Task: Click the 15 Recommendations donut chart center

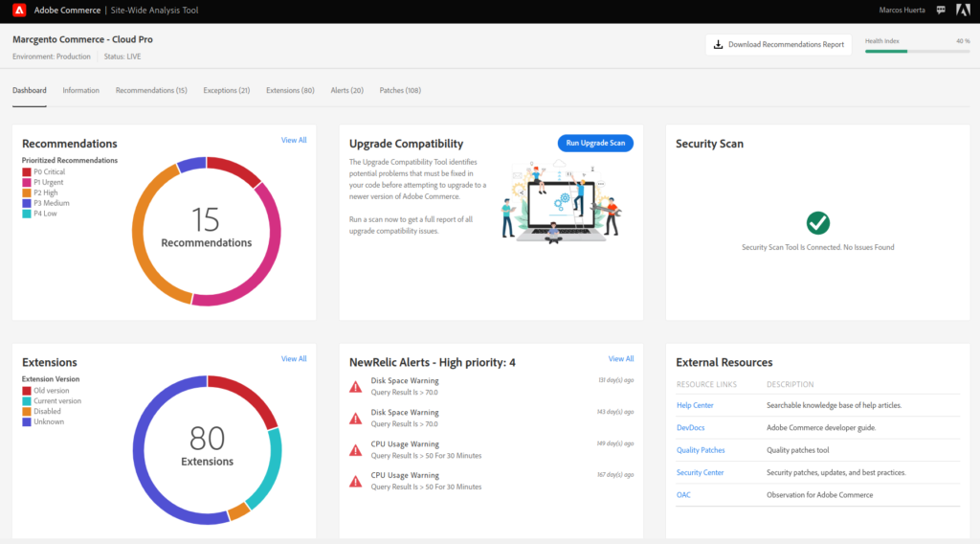Action: click(207, 232)
